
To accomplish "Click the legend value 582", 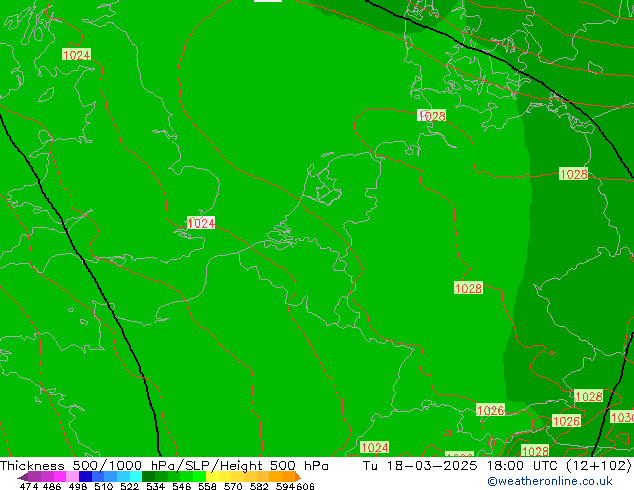I will coord(259,486).
